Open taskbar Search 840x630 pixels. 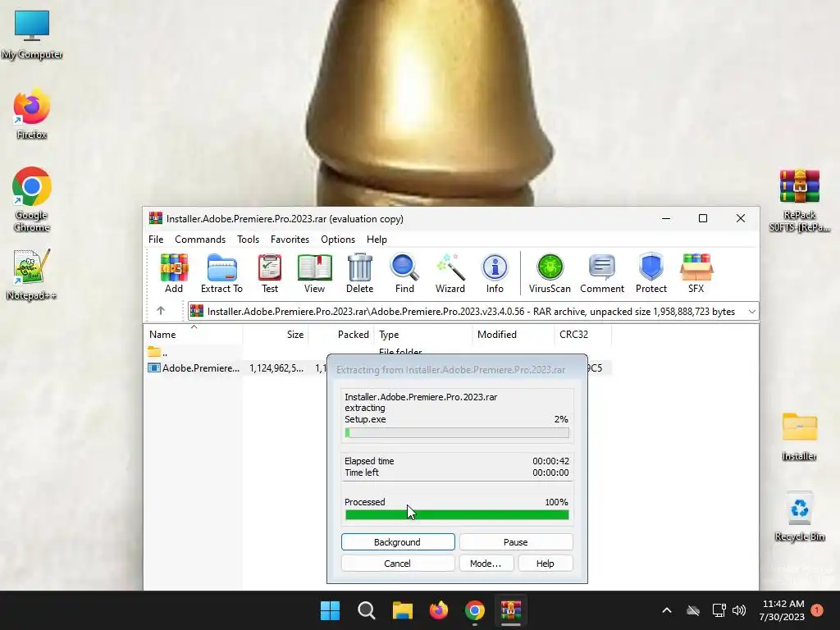click(367, 610)
